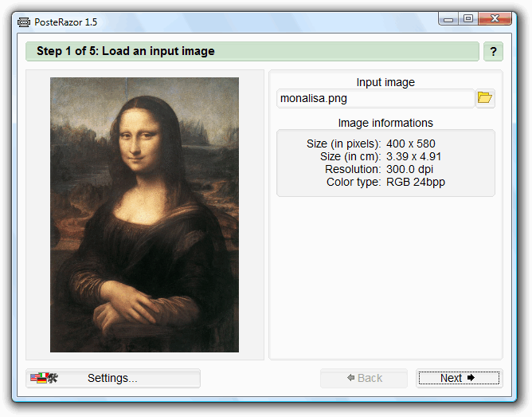532x417 pixels.
Task: Click the left arrow icon on Back button
Action: click(350, 378)
